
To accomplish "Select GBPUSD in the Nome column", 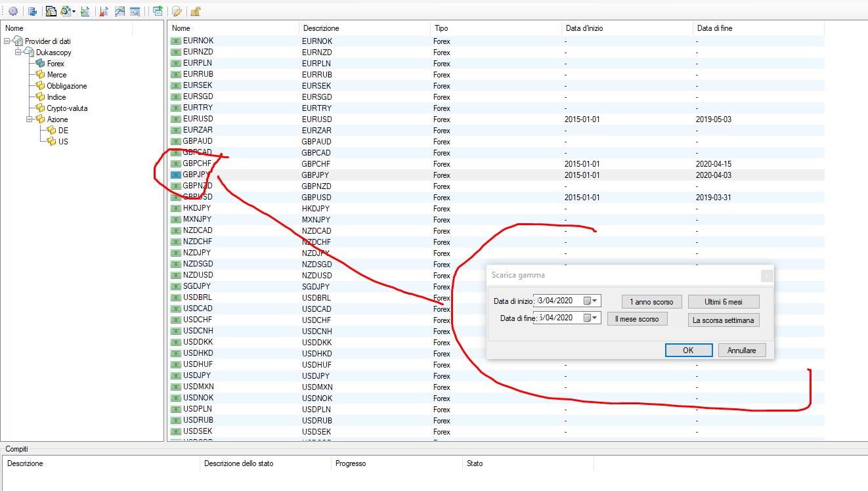I will click(198, 198).
